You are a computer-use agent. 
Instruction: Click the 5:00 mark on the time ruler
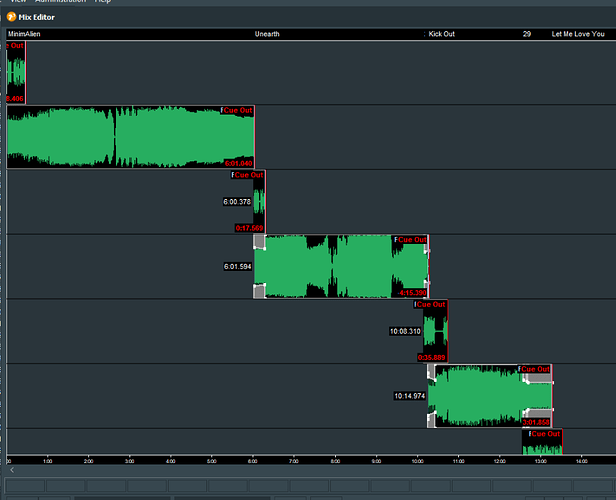pos(212,461)
